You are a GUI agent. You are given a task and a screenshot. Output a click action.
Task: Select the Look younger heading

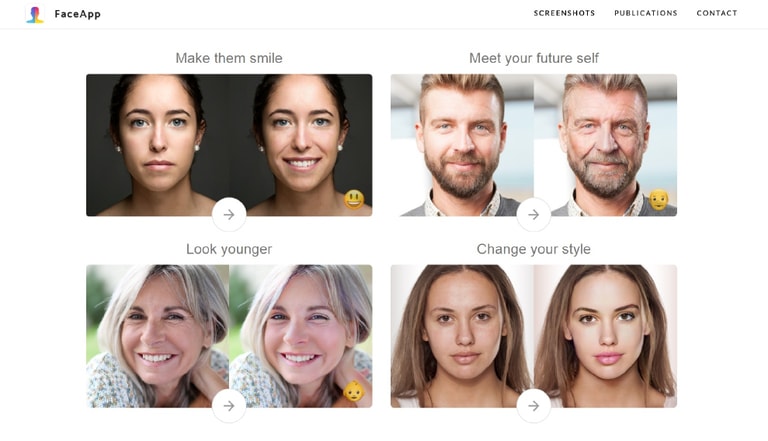pyautogui.click(x=229, y=249)
